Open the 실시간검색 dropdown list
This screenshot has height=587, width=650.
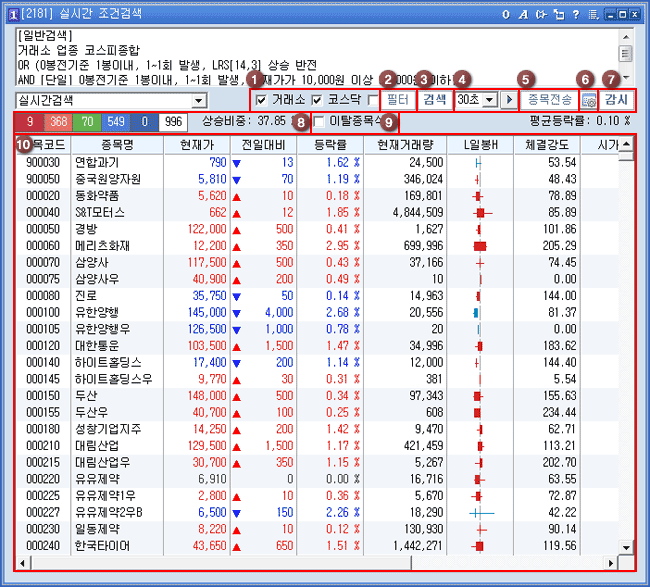198,101
